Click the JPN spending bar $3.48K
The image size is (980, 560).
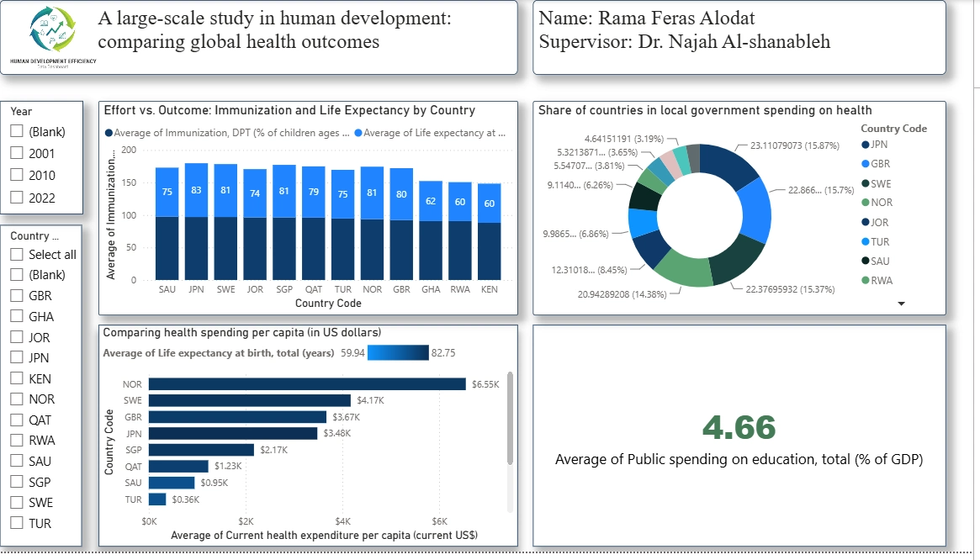(233, 433)
